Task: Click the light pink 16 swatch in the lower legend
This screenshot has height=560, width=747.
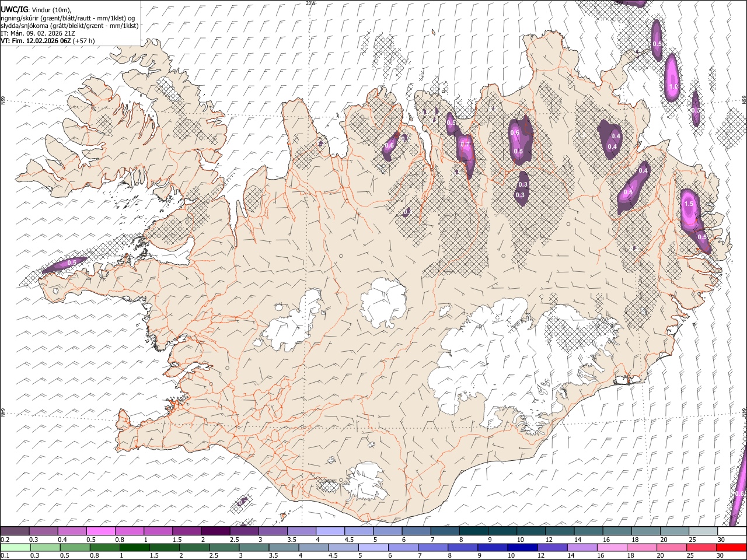Action: tap(611, 547)
